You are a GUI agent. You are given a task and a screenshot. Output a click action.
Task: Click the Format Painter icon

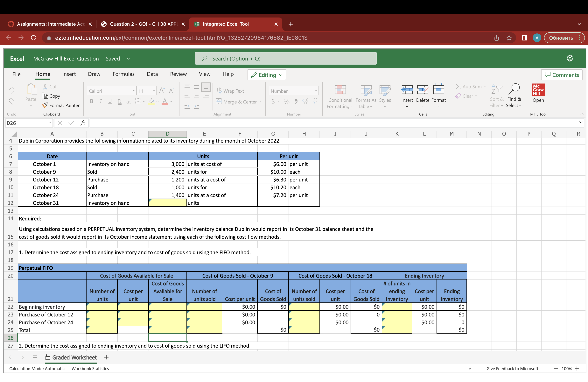pos(45,105)
